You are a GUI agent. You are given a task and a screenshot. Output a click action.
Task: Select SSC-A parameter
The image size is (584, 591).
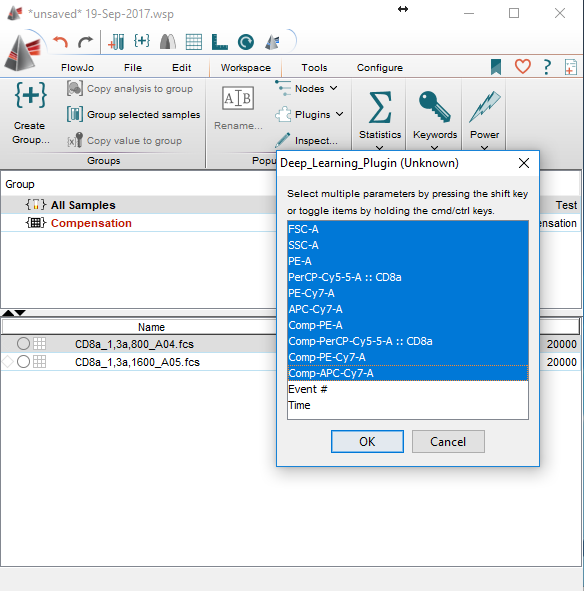pos(408,245)
